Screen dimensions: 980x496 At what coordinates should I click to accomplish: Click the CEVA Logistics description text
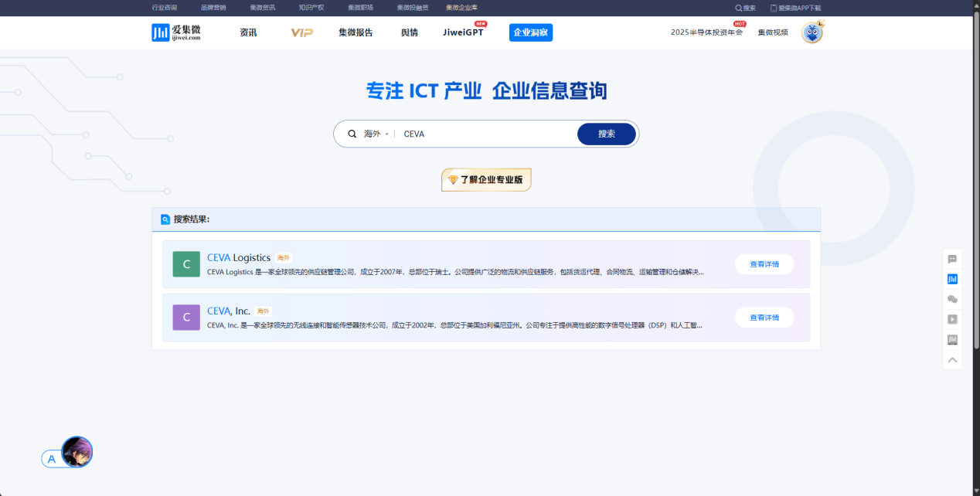point(456,272)
